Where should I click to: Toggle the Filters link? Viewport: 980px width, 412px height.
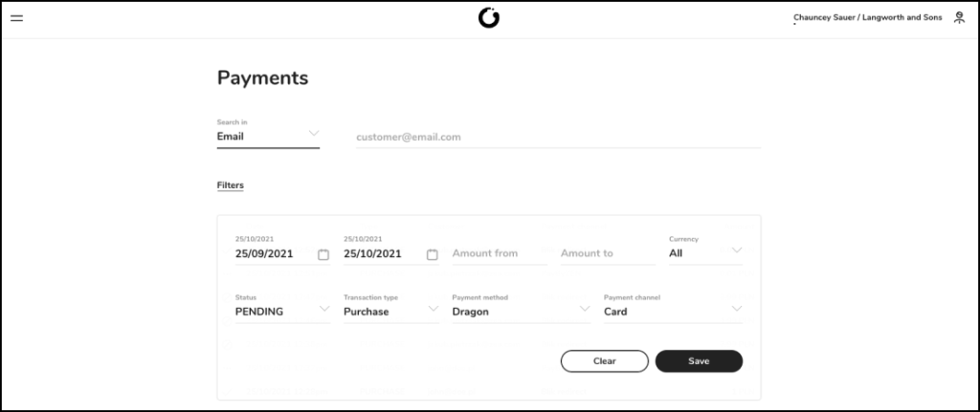pyautogui.click(x=230, y=185)
